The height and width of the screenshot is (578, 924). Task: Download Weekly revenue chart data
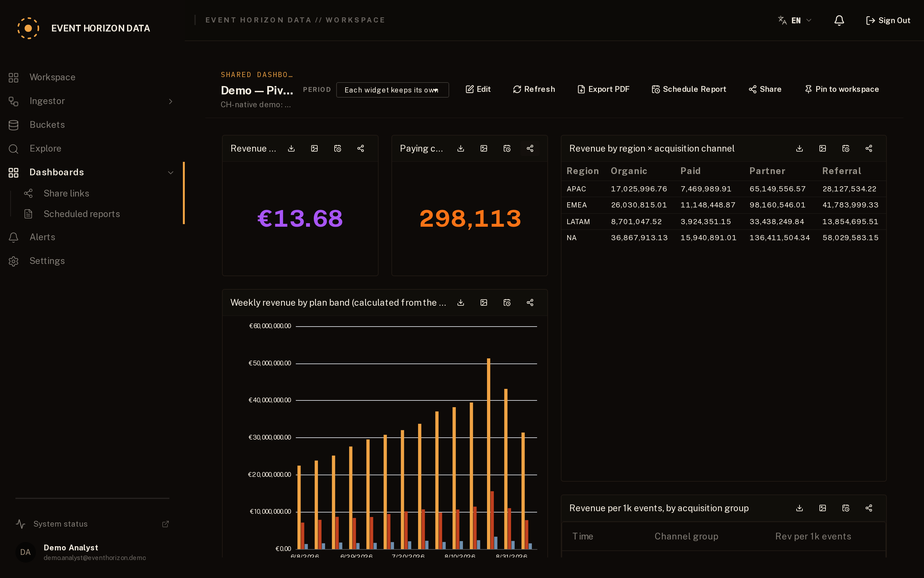[x=461, y=302]
